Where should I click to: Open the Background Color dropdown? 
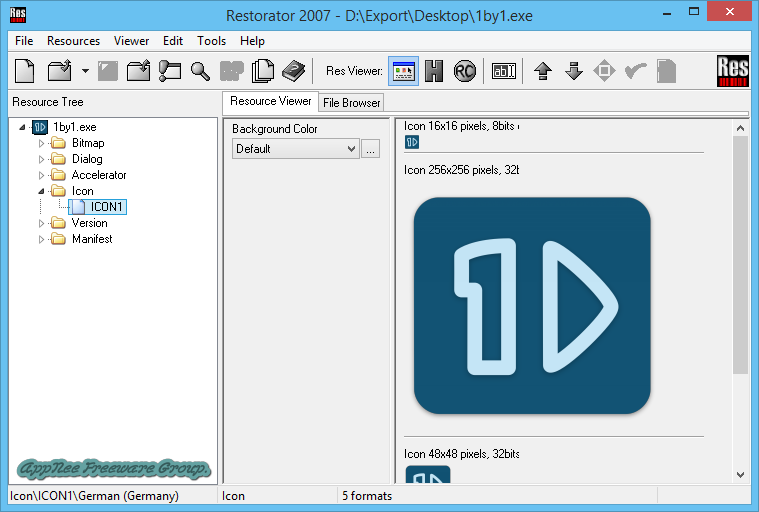pyautogui.click(x=295, y=149)
